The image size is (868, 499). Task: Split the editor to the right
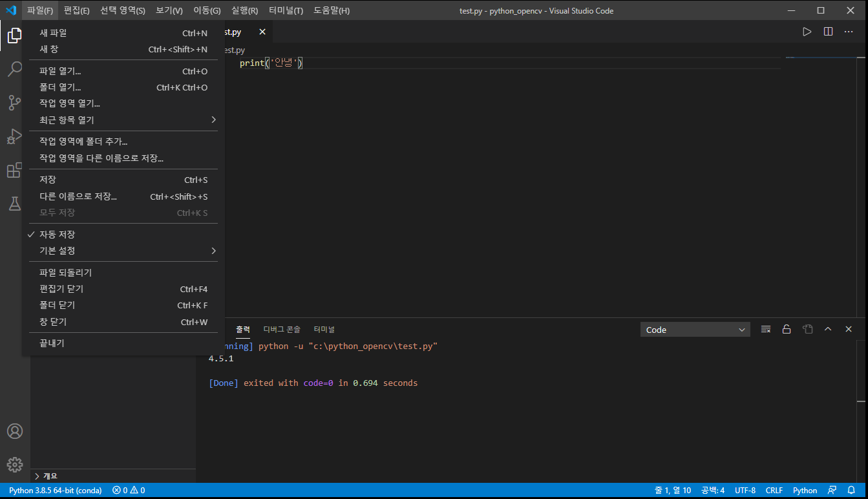[x=828, y=32]
